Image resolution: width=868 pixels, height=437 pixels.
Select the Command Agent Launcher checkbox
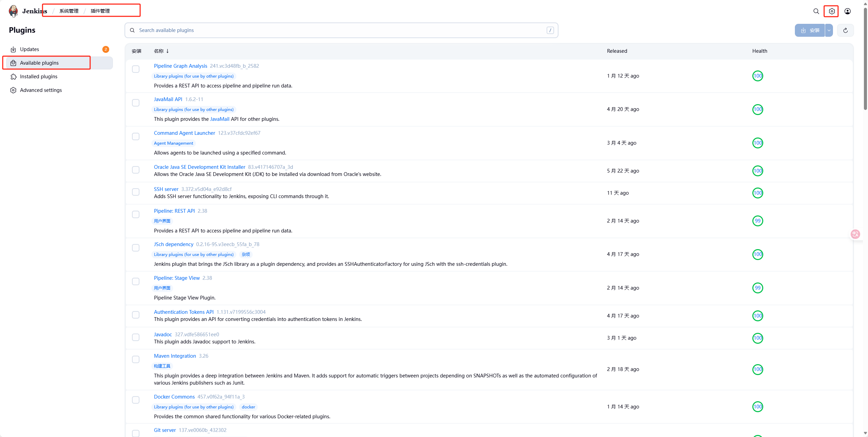[136, 136]
